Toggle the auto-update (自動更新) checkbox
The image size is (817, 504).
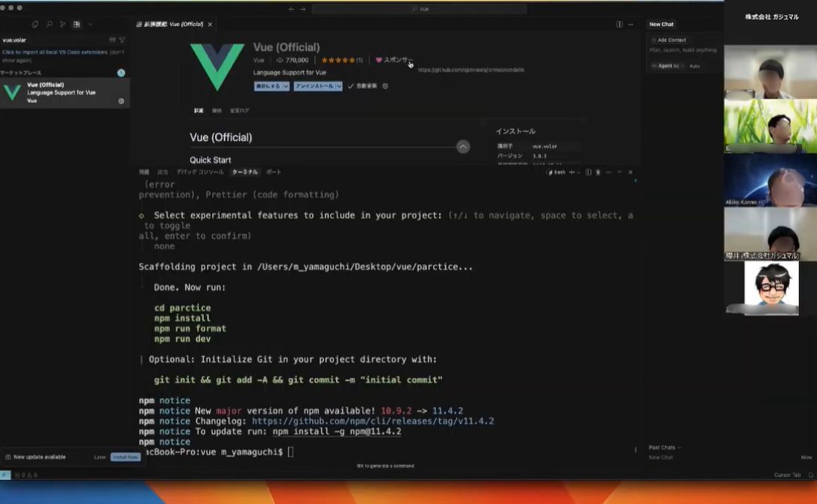coord(351,86)
